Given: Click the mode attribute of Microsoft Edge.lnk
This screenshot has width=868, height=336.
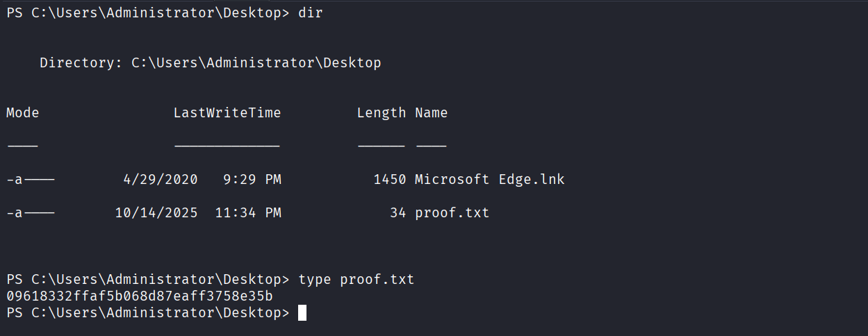Looking at the screenshot, I should 30,179.
